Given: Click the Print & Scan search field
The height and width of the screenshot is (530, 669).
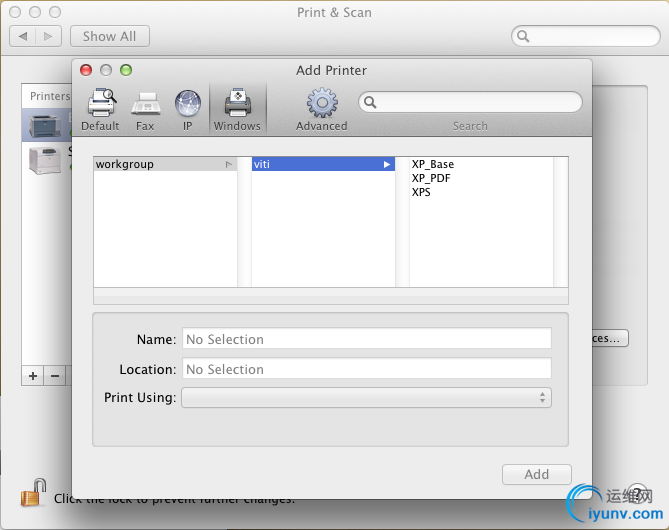Looking at the screenshot, I should (x=586, y=36).
